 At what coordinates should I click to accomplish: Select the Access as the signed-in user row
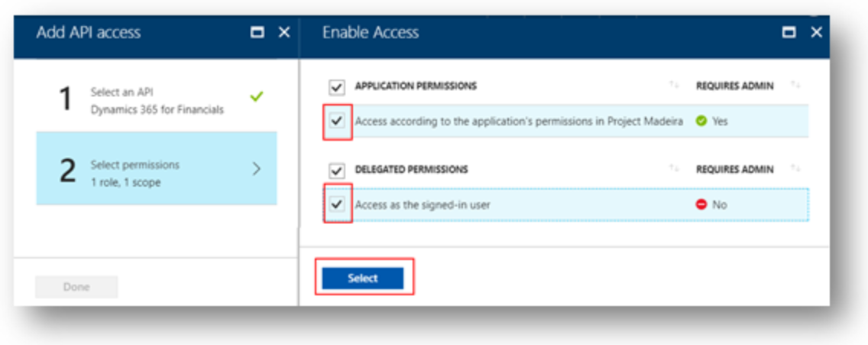565,204
